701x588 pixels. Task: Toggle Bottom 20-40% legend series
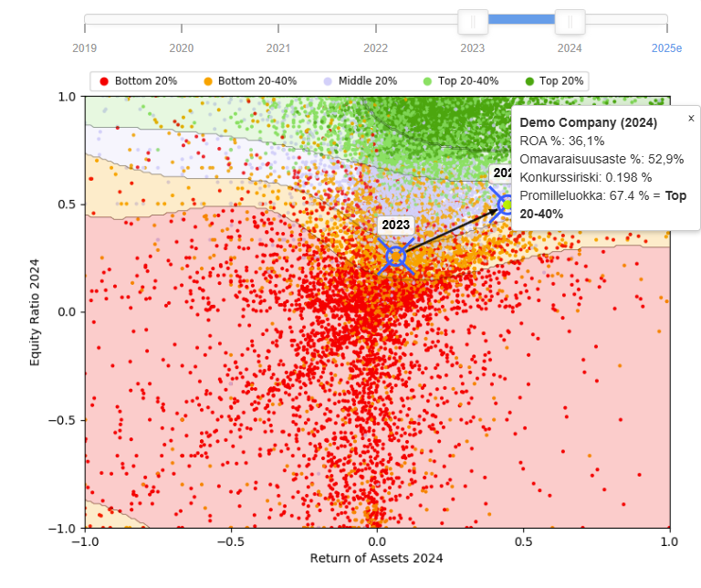click(x=249, y=81)
